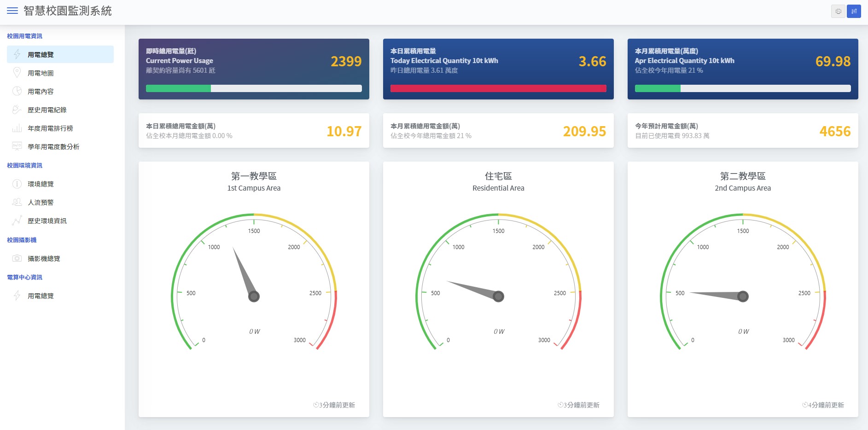
Task: Click the camera icon for 攝影機總覽
Action: point(17,258)
